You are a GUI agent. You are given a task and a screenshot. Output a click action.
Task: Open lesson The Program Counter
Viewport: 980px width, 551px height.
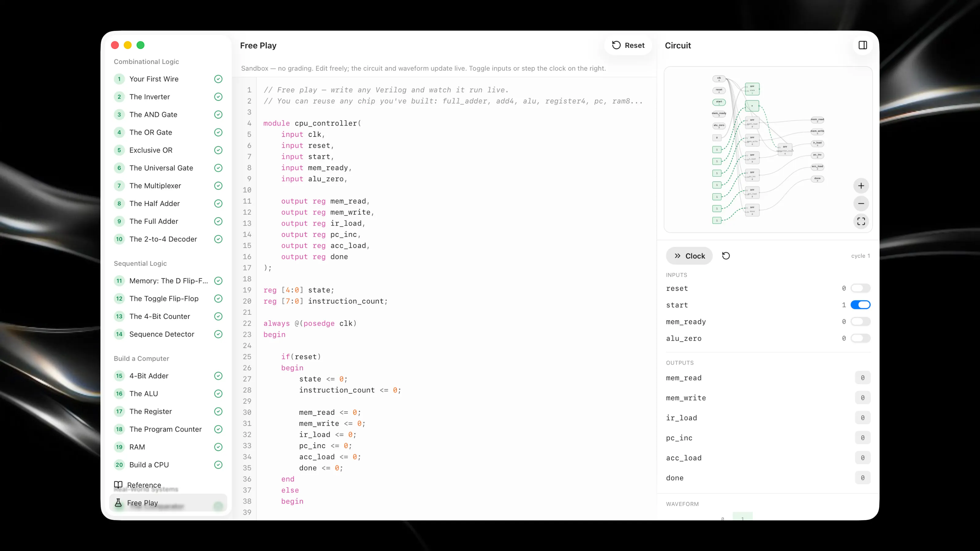pyautogui.click(x=168, y=429)
